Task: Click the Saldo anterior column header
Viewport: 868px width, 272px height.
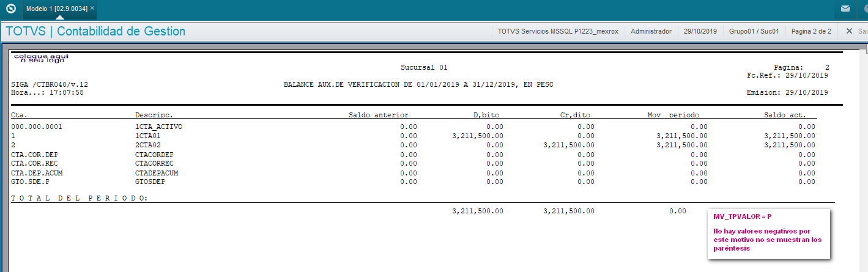Action: click(x=378, y=115)
